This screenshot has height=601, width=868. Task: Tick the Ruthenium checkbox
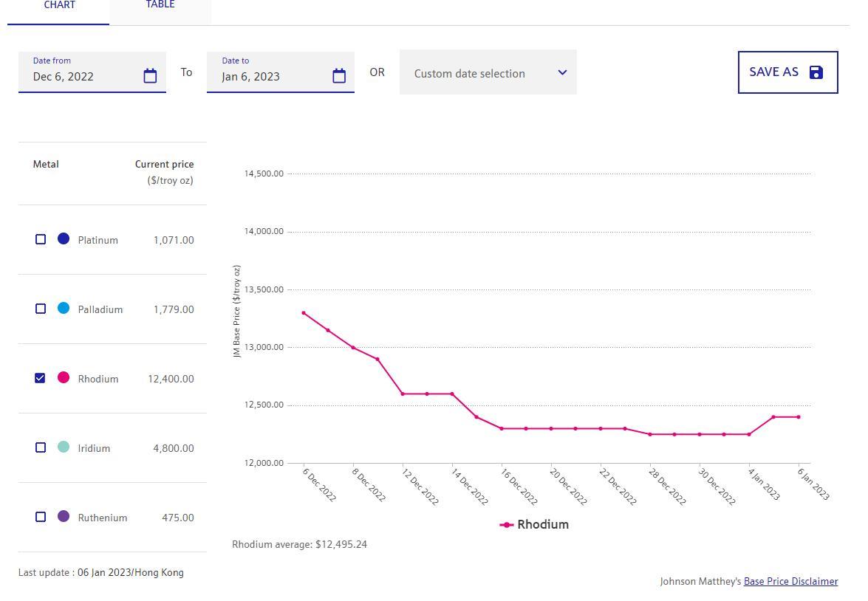pyautogui.click(x=41, y=517)
